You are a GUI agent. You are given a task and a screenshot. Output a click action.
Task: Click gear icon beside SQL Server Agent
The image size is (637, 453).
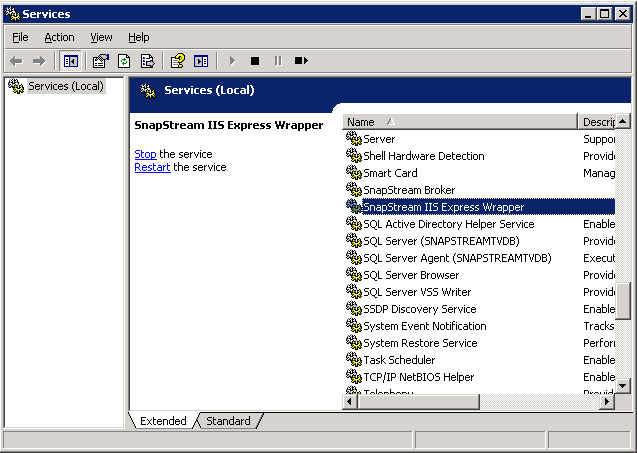click(x=353, y=258)
